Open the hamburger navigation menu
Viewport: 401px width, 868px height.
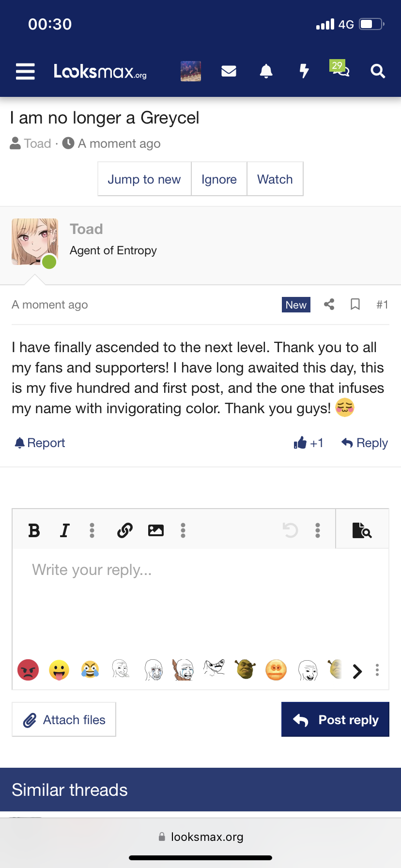25,72
